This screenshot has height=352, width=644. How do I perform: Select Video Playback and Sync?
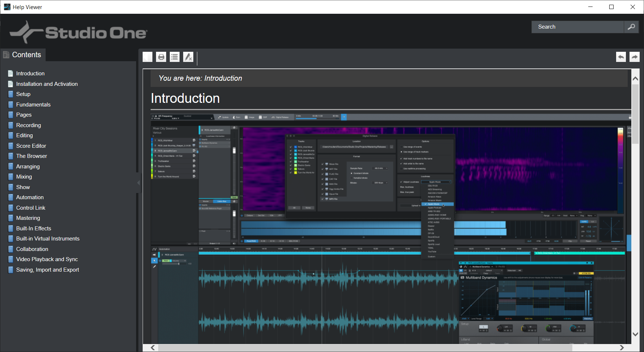click(47, 259)
